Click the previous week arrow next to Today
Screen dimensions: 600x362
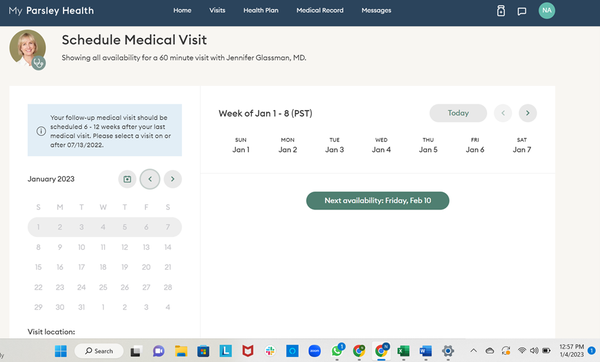[503, 113]
